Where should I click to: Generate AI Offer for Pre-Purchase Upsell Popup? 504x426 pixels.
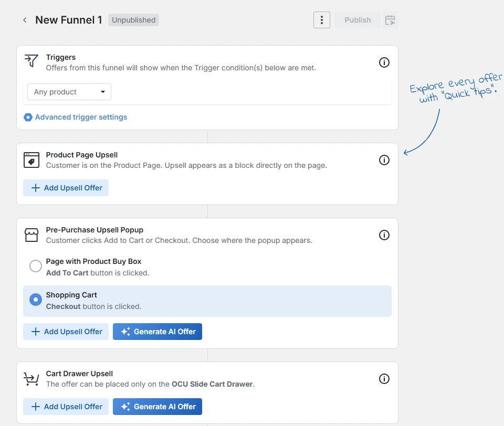(x=157, y=332)
